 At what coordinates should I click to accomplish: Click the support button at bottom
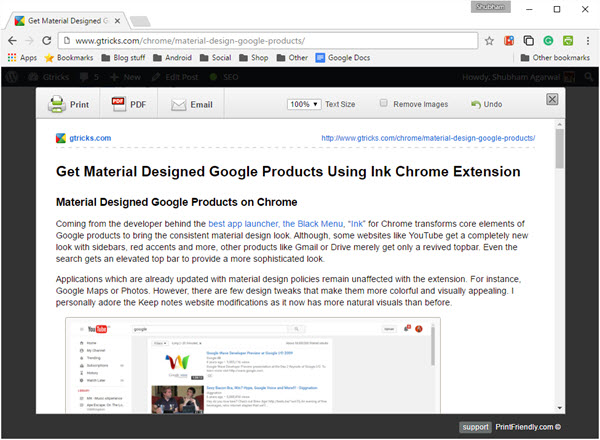(x=475, y=427)
